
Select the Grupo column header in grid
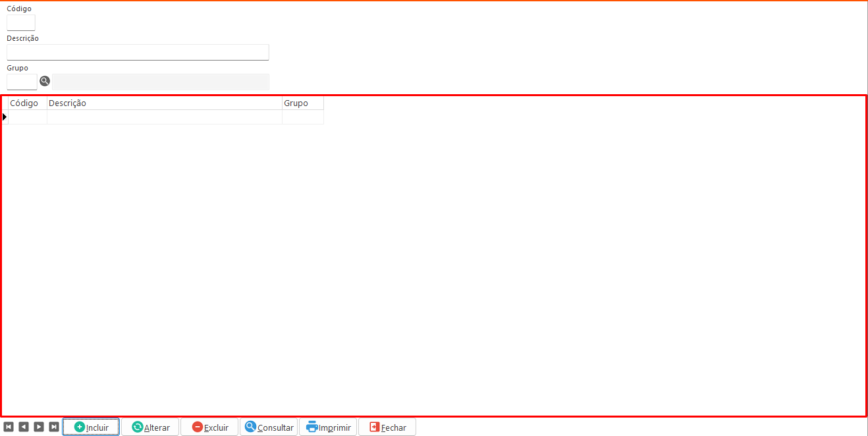[x=302, y=103]
